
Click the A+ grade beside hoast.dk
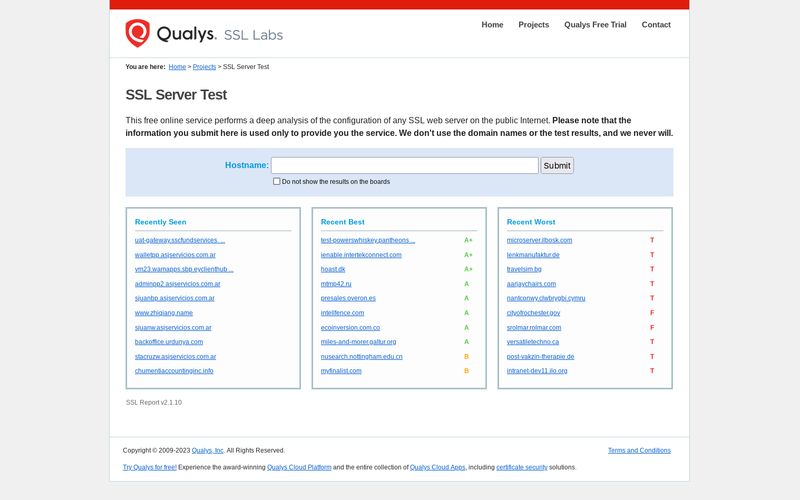point(468,269)
